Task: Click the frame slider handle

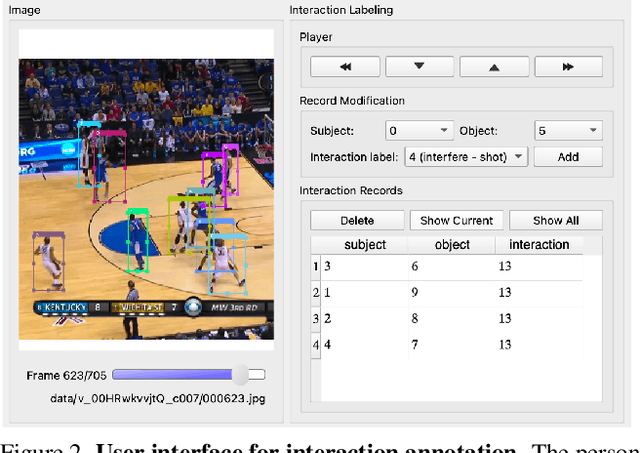Action: (240, 375)
